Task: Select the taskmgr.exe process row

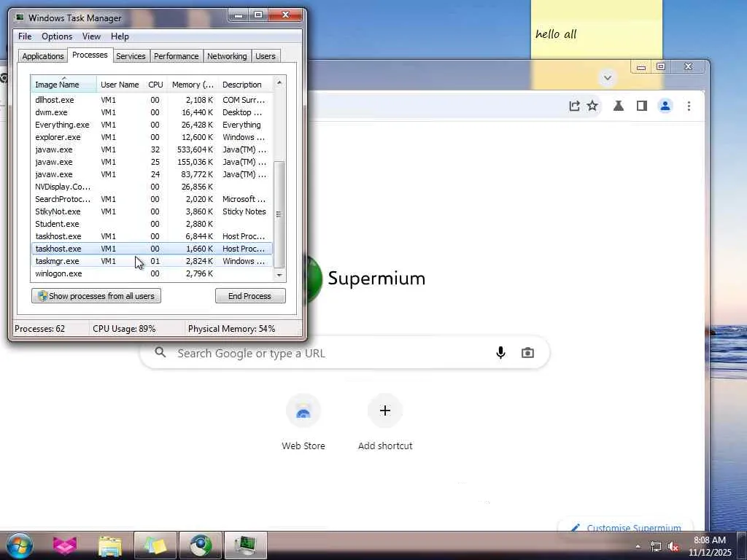Action: (x=152, y=261)
